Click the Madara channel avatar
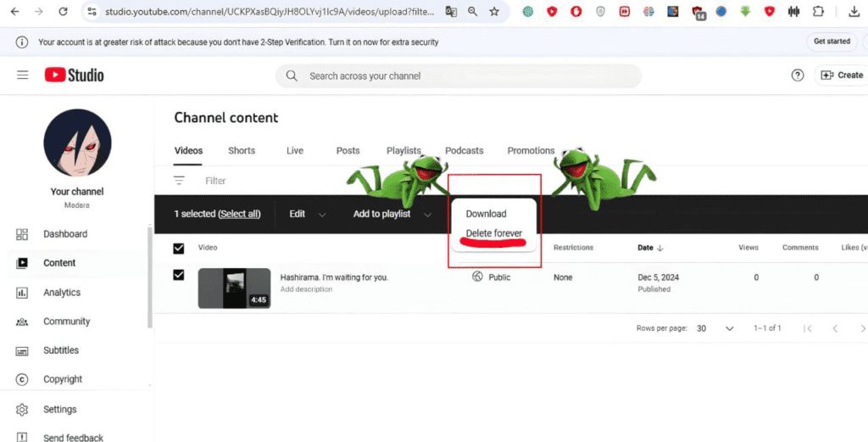The image size is (868, 442). click(x=77, y=143)
